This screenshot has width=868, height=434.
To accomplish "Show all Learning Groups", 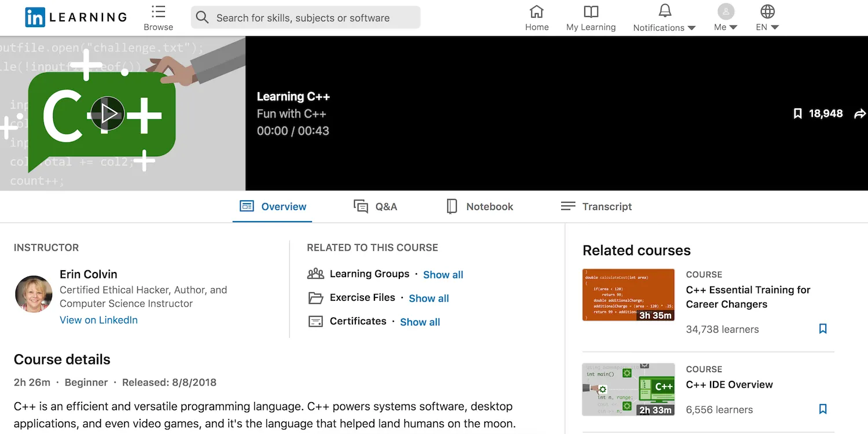I will 443,275.
